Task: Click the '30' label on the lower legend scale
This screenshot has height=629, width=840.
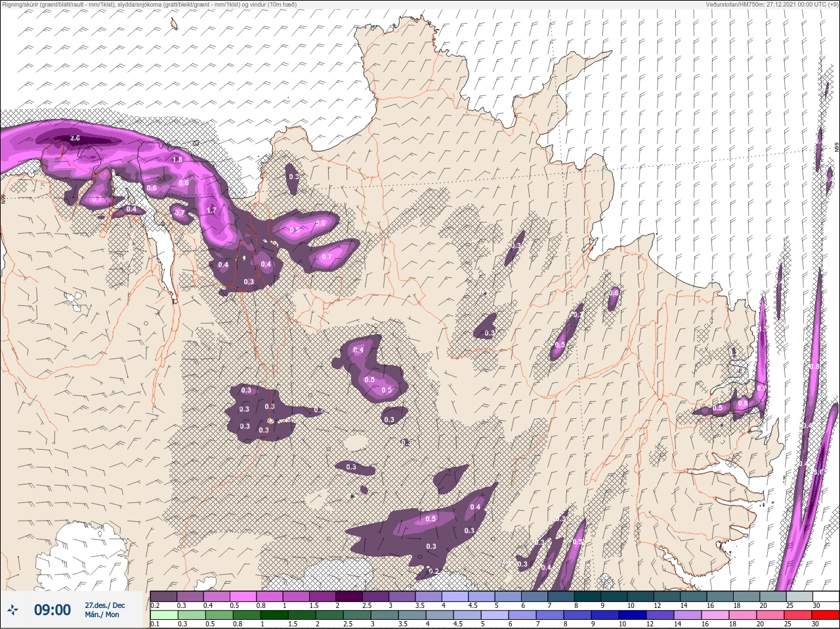Action: 815,624
